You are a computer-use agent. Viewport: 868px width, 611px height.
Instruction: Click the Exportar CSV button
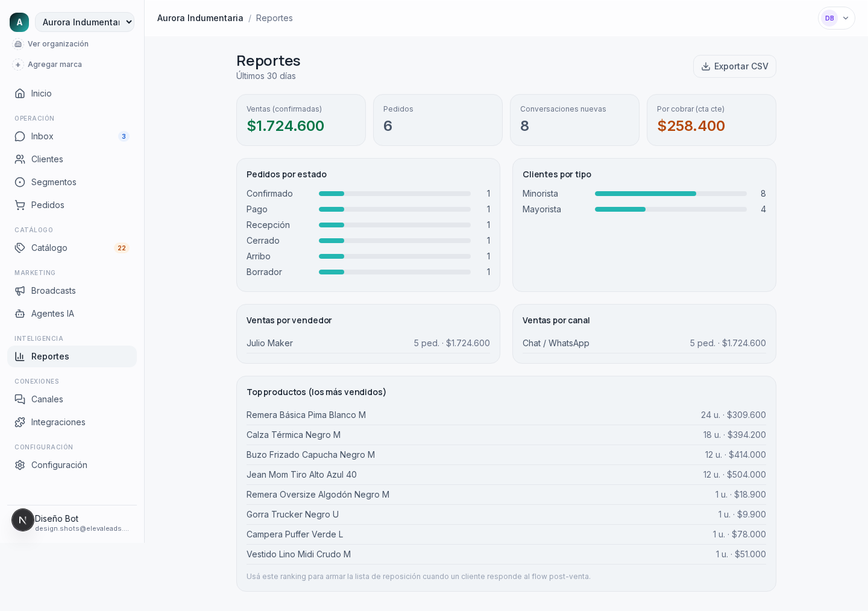pyautogui.click(x=735, y=66)
